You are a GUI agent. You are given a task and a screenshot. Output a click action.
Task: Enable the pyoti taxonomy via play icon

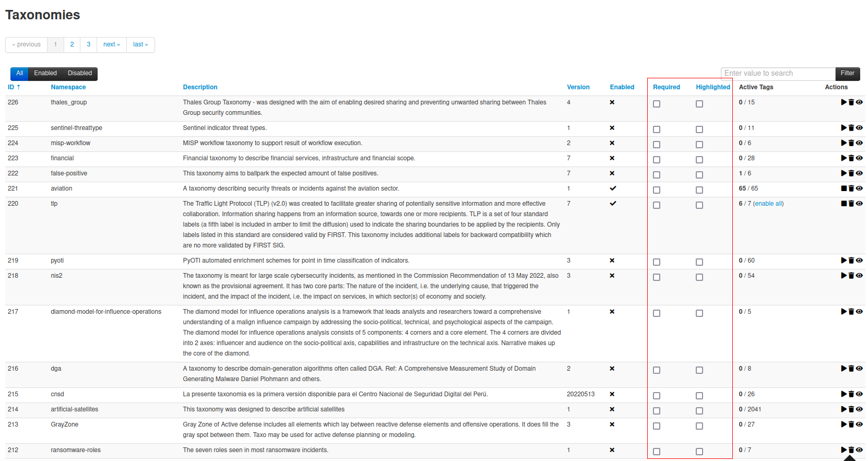coord(844,261)
